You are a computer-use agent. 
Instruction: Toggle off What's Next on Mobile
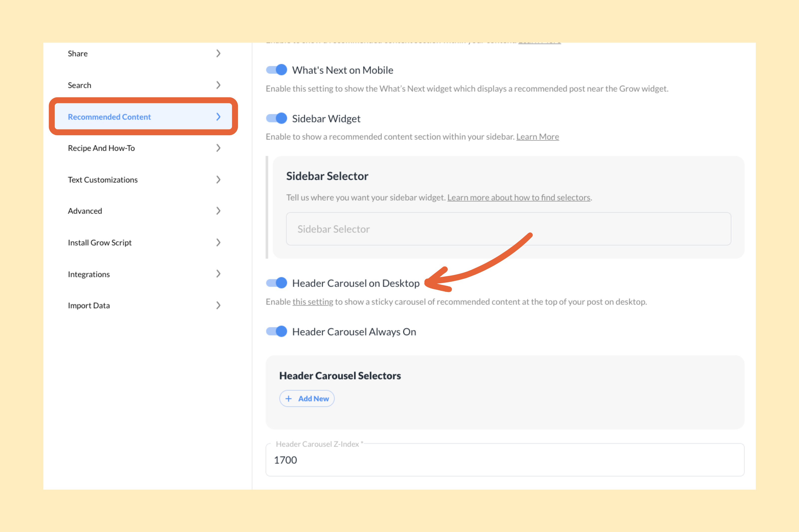point(276,70)
